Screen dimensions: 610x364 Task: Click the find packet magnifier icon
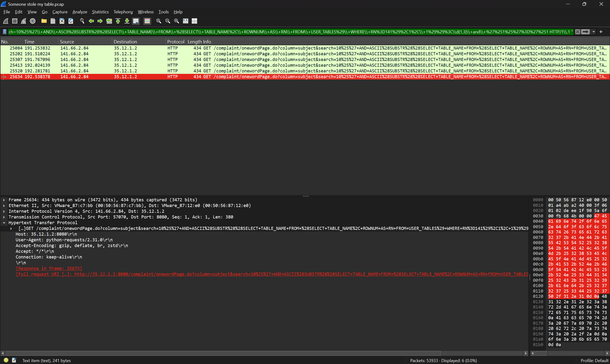(x=82, y=21)
